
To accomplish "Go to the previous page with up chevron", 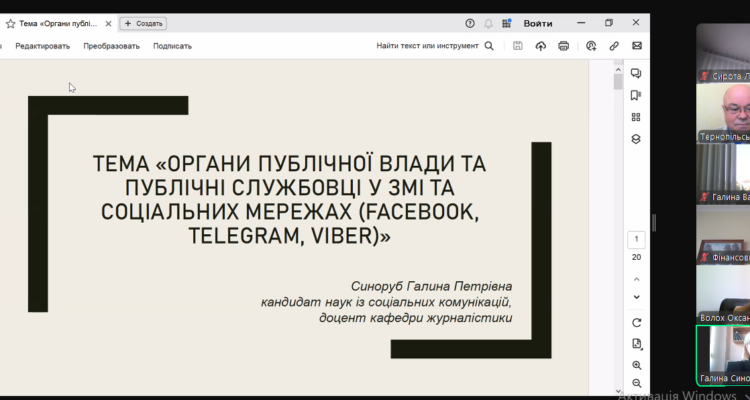I will pyautogui.click(x=637, y=279).
